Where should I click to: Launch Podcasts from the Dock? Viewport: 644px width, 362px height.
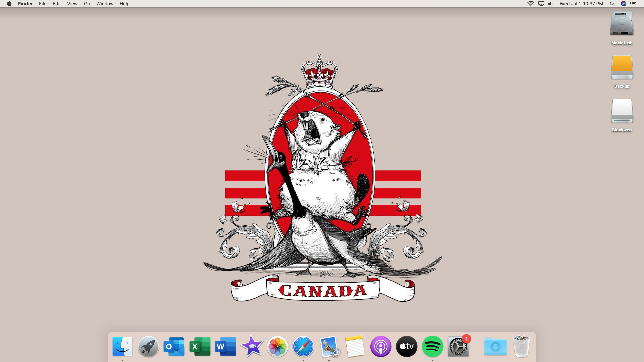(381, 346)
